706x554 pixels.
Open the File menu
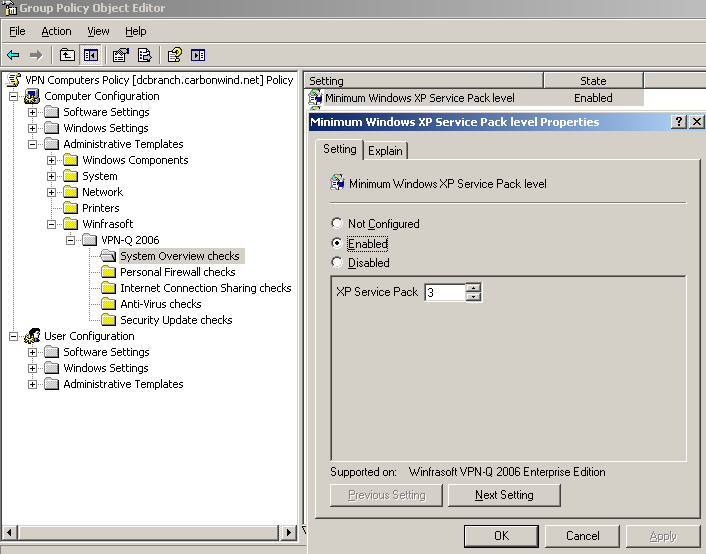[17, 31]
